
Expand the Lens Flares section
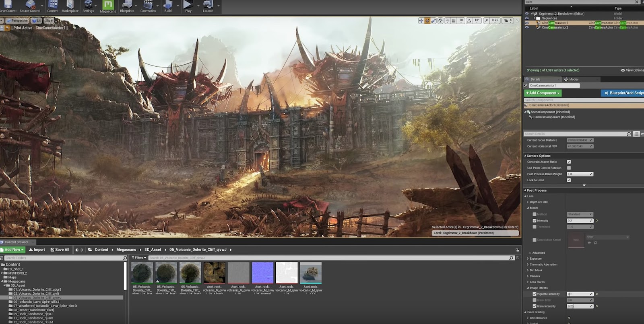pos(528,282)
